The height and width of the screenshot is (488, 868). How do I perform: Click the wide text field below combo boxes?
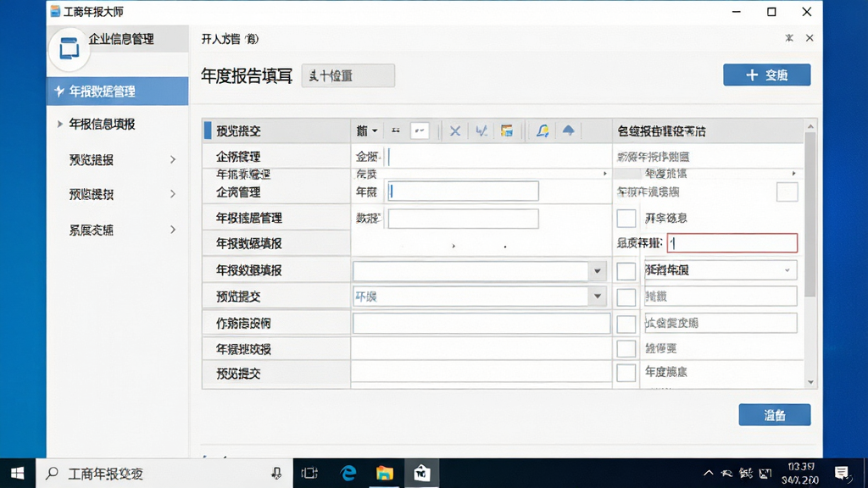point(481,323)
